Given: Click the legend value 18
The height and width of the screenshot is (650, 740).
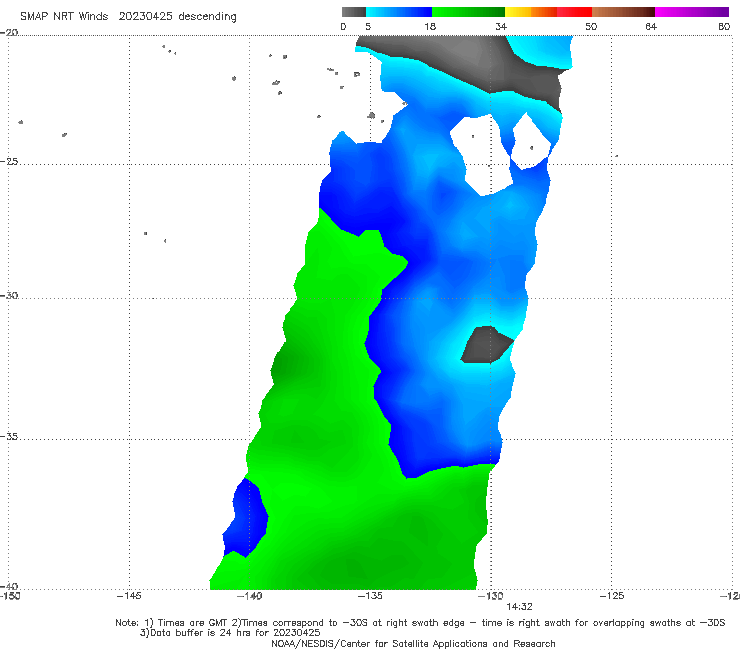Looking at the screenshot, I should [x=430, y=26].
